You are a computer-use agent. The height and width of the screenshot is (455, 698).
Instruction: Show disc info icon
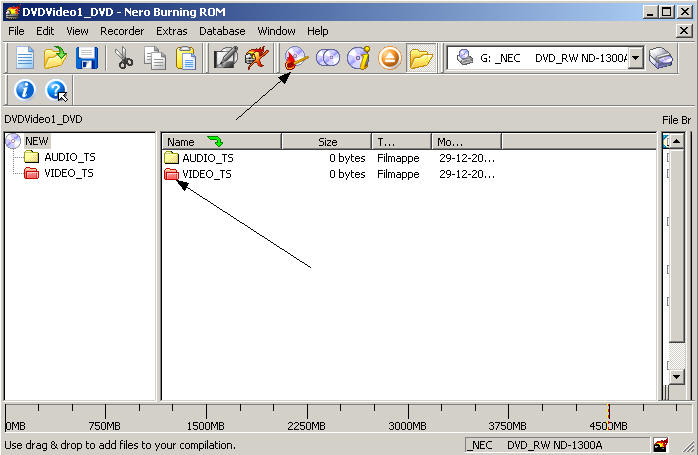359,58
